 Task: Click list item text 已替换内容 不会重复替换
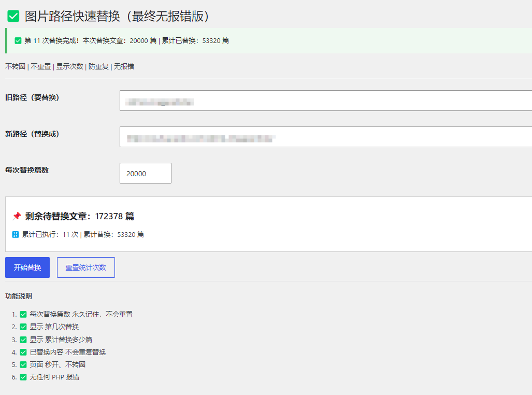click(67, 352)
